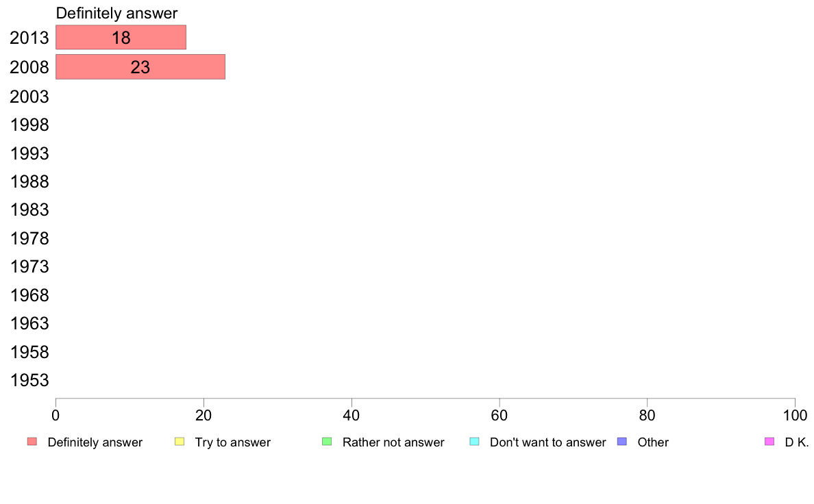Click the 60 tick on the x-axis

(500, 415)
